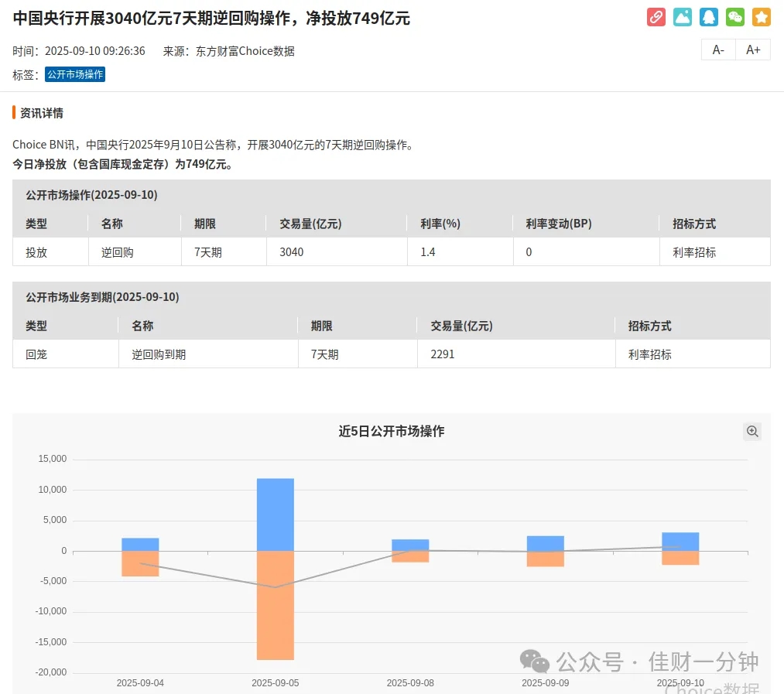Select maturity amount cell 2291

click(x=443, y=354)
